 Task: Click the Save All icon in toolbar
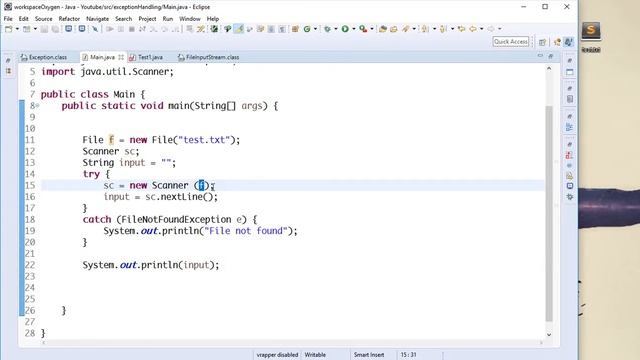click(55, 29)
